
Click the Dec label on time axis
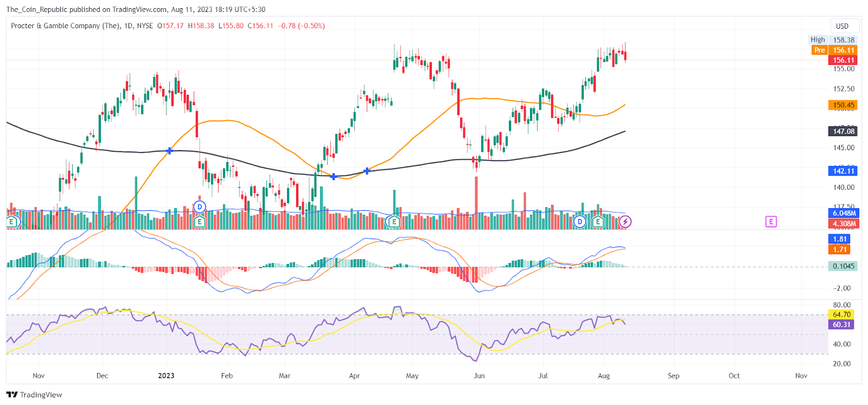pyautogui.click(x=102, y=376)
